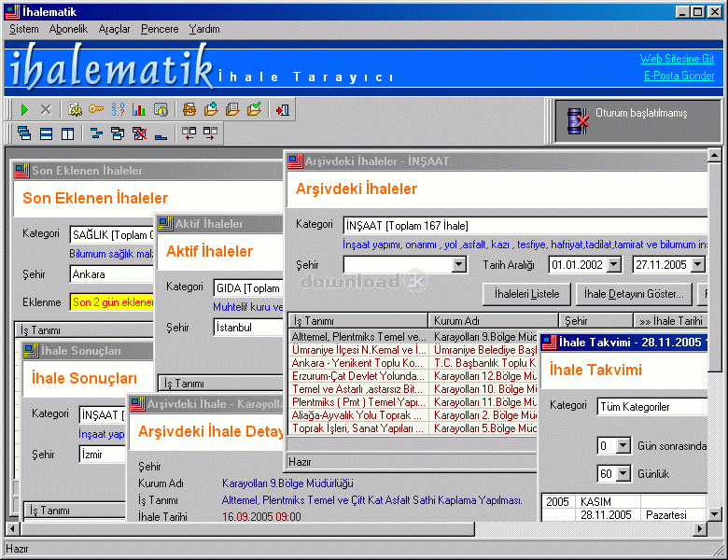Click the İhaleleri Listele button
This screenshot has width=728, height=560.
(x=526, y=294)
